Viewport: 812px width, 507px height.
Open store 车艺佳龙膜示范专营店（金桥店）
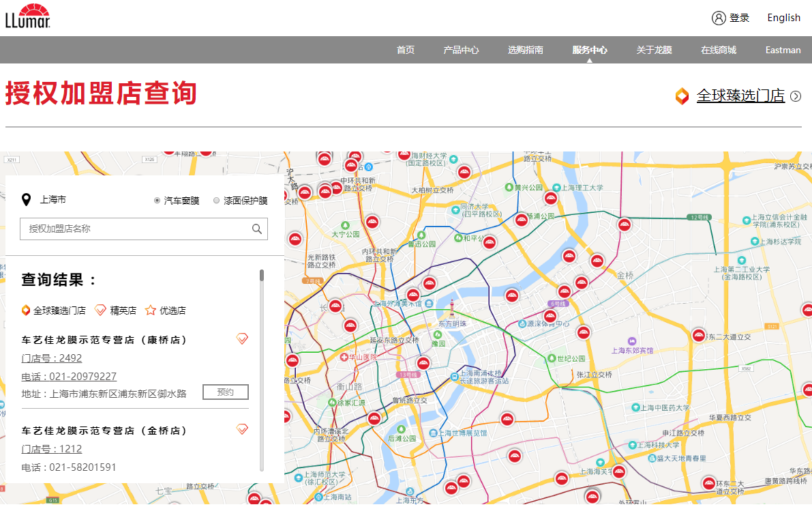pos(104,431)
